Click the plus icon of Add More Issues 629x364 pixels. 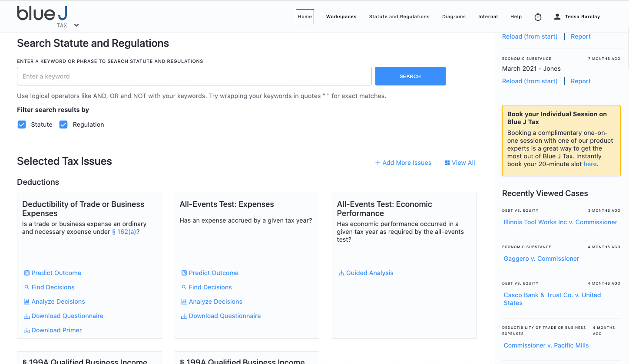(377, 163)
